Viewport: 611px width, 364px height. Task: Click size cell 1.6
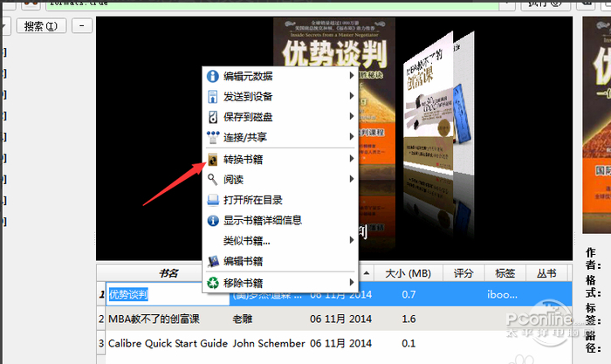coord(408,319)
